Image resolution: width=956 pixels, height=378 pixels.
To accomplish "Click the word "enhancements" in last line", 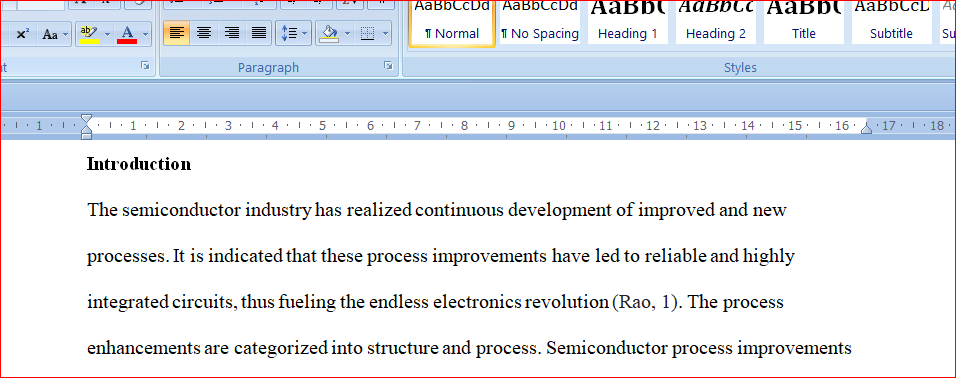I will (143, 349).
